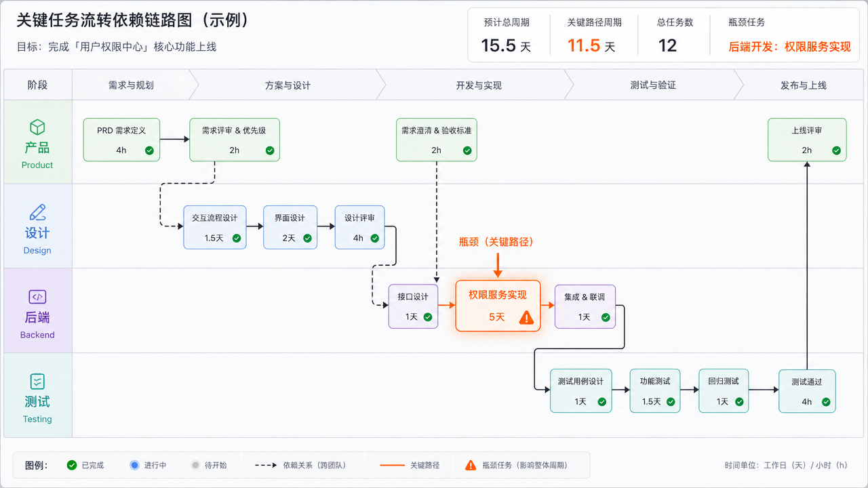Viewport: 868px width, 488px height.
Task: Open the PRD 需求定义 task card
Action: pyautogui.click(x=121, y=140)
